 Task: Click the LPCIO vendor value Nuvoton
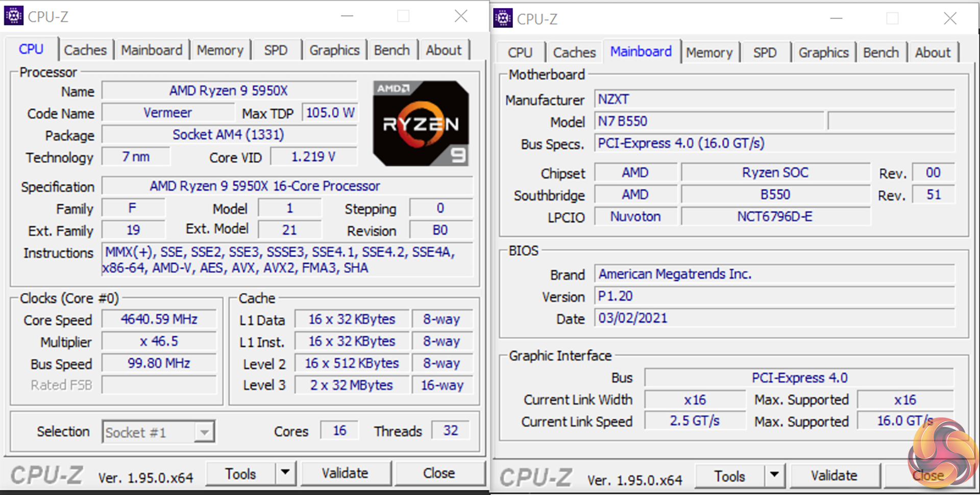click(636, 216)
